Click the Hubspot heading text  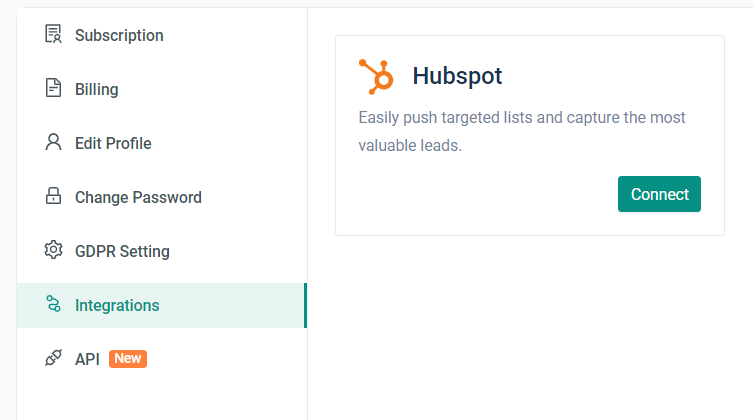point(457,77)
